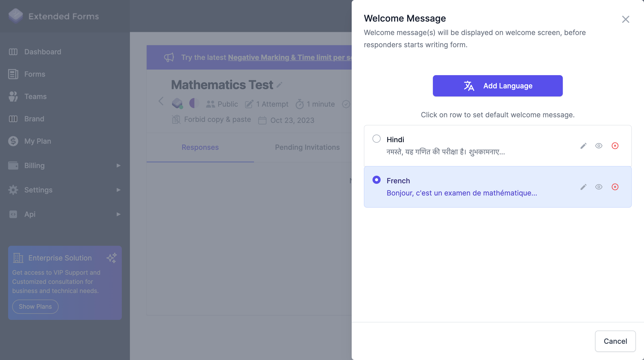The width and height of the screenshot is (644, 360).
Task: Click Show Plans in Enterprise Solution
Action: [35, 306]
